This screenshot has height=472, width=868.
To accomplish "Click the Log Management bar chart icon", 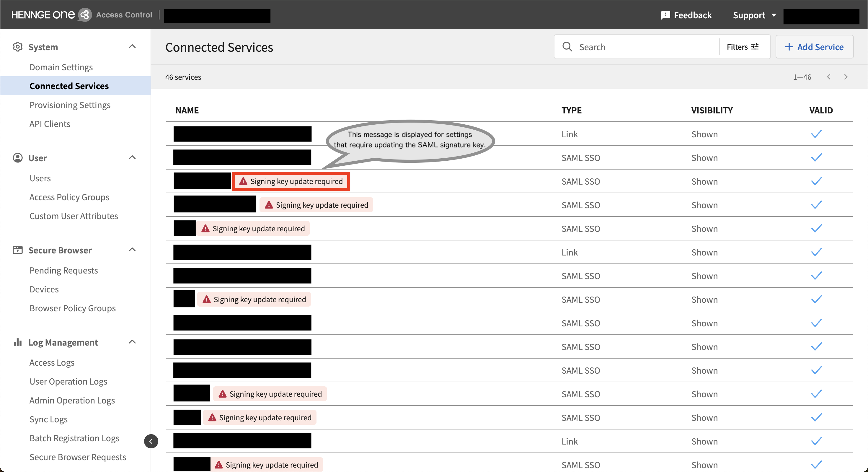I will point(17,342).
